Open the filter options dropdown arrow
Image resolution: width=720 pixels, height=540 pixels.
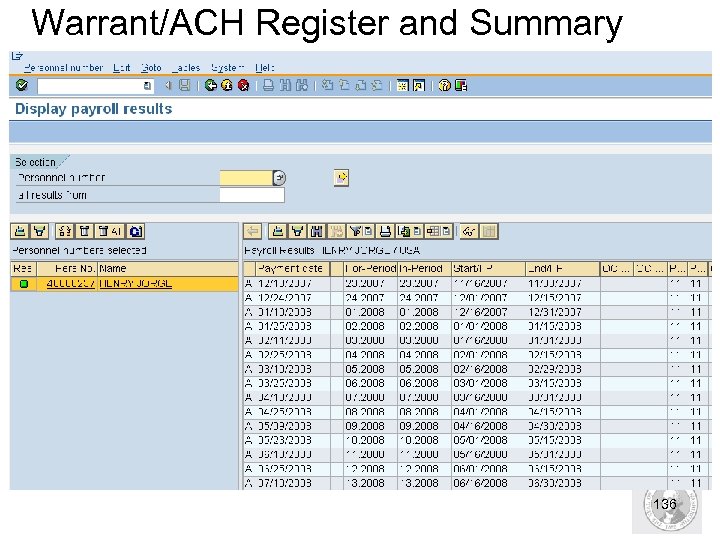coord(369,231)
